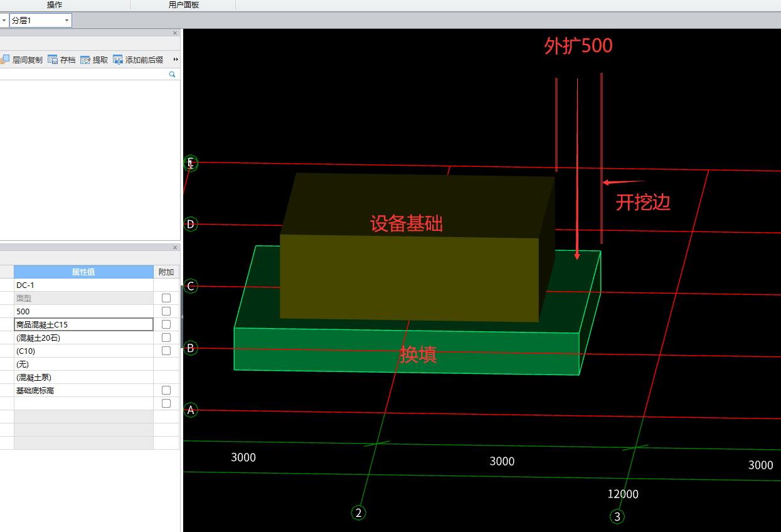Image resolution: width=781 pixels, height=532 pixels.
Task: Close the component list panel
Action: [175, 33]
